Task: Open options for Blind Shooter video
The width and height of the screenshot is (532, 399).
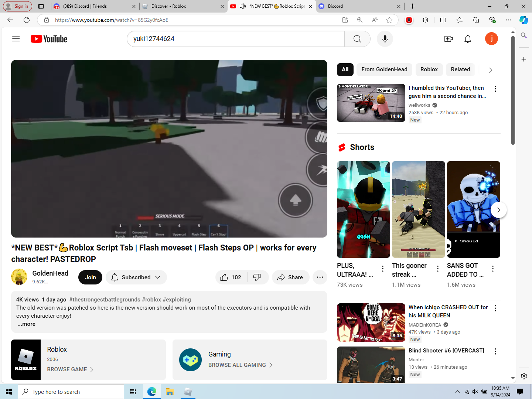Action: click(495, 351)
